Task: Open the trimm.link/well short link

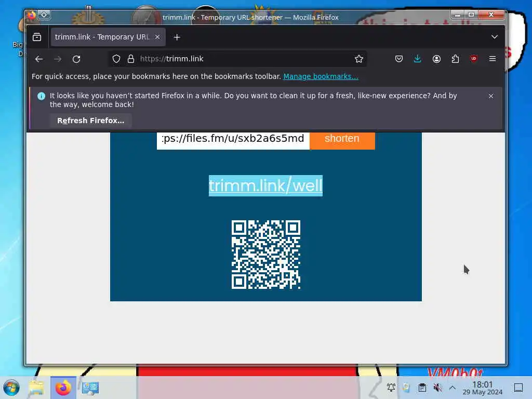Action: (265, 185)
